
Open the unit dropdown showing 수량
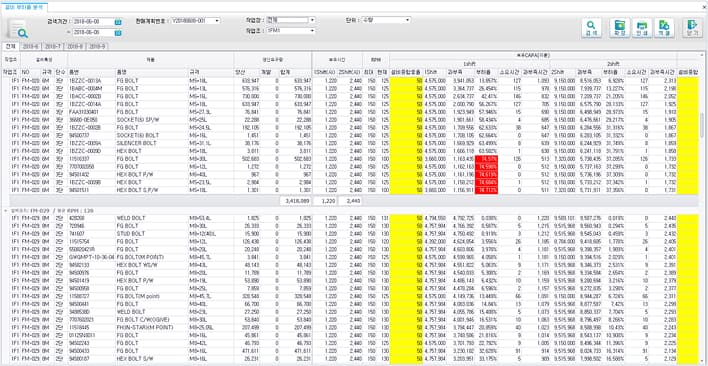click(407, 20)
